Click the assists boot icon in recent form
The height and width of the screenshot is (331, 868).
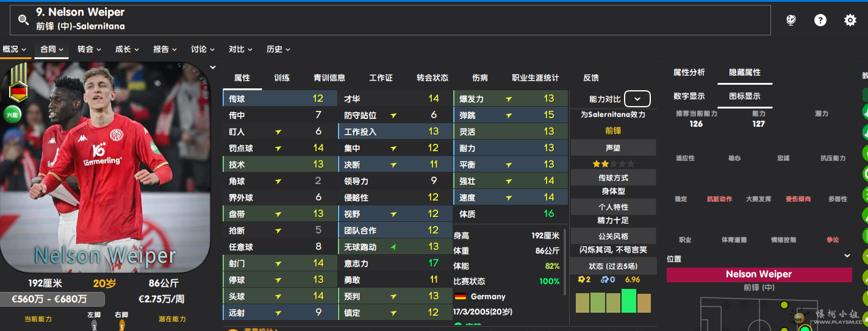[x=603, y=280]
